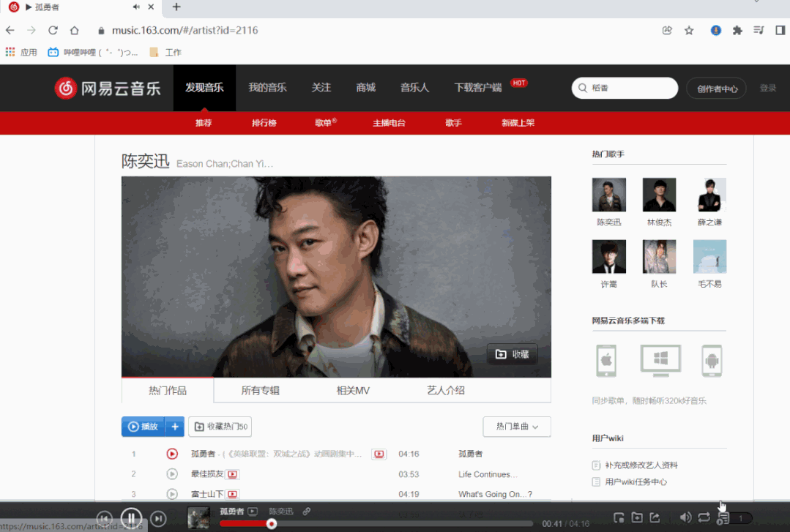Open the 应用 apps bookmark shortcut

point(21,52)
